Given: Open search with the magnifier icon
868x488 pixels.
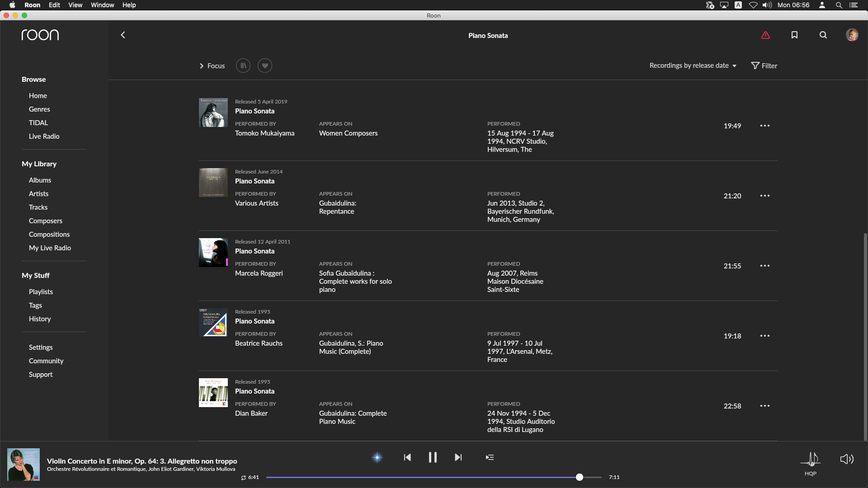Looking at the screenshot, I should click(823, 35).
